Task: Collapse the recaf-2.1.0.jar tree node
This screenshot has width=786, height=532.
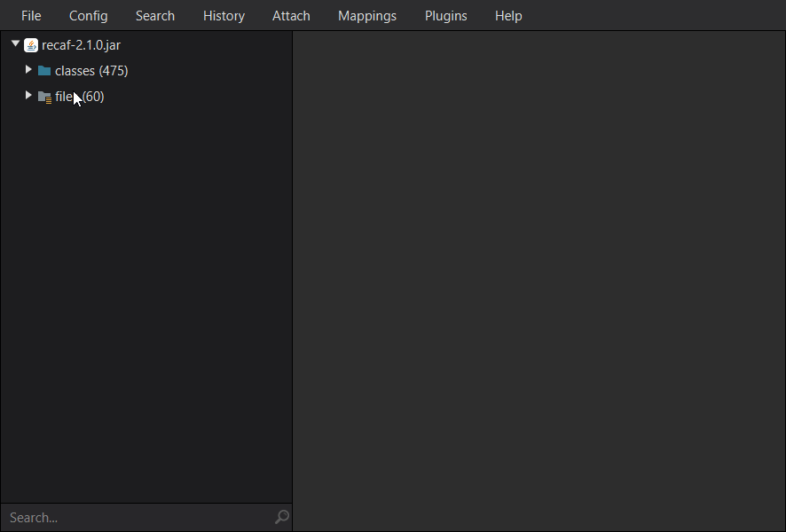Action: (14, 43)
